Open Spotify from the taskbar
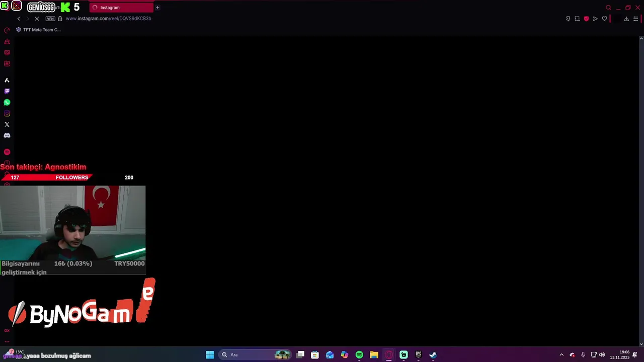Image resolution: width=644 pixels, height=362 pixels. (x=359, y=355)
